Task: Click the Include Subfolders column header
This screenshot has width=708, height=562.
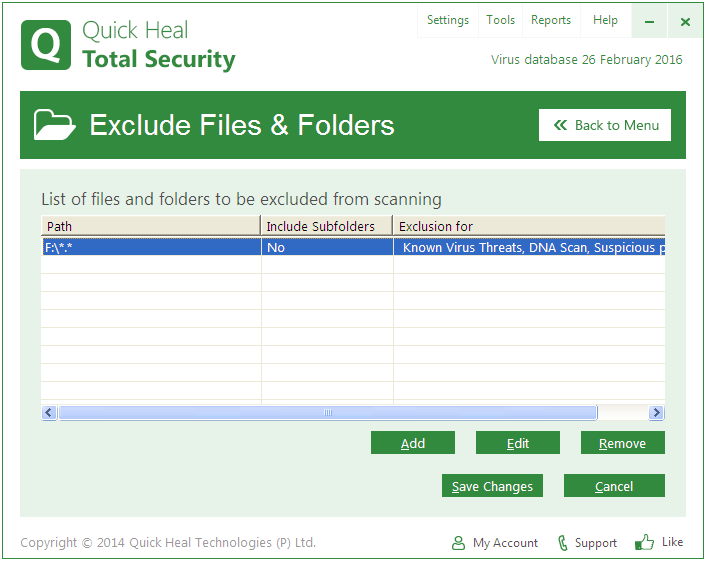Action: [326, 226]
